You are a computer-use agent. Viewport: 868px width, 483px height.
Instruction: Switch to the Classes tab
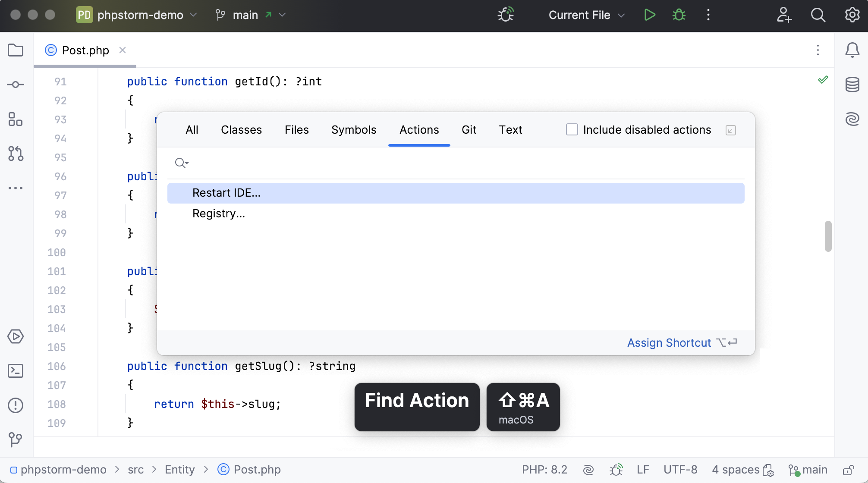click(241, 129)
